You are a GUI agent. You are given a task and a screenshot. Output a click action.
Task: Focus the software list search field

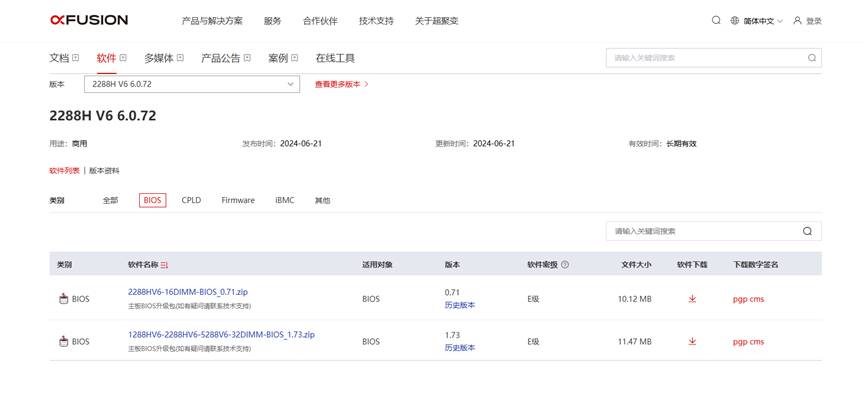click(713, 231)
